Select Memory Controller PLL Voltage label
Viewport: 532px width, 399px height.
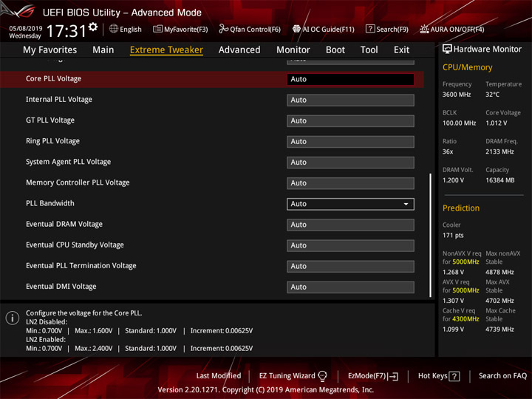78,183
